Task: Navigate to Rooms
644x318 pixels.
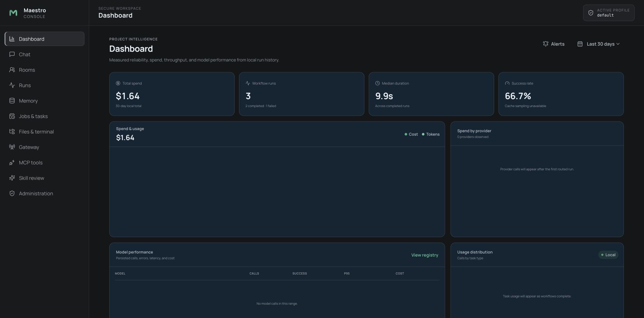Action: pos(45,70)
